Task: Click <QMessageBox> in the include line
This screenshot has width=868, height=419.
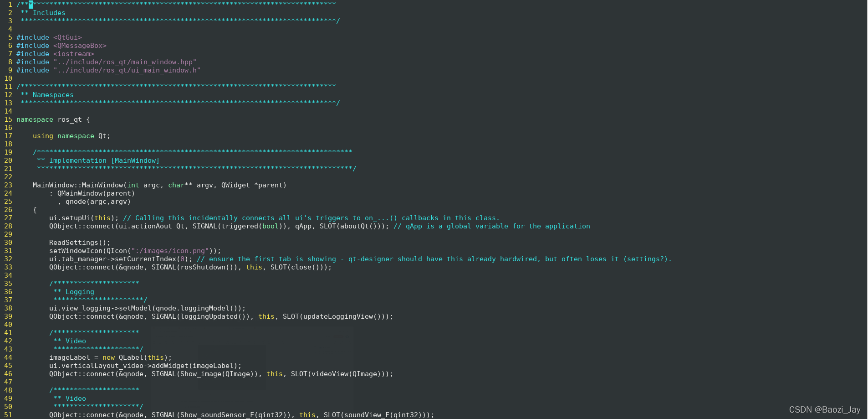Action: (x=80, y=46)
